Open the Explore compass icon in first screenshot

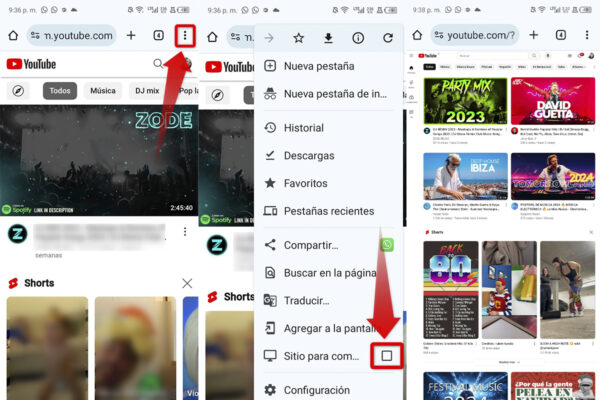(x=18, y=91)
